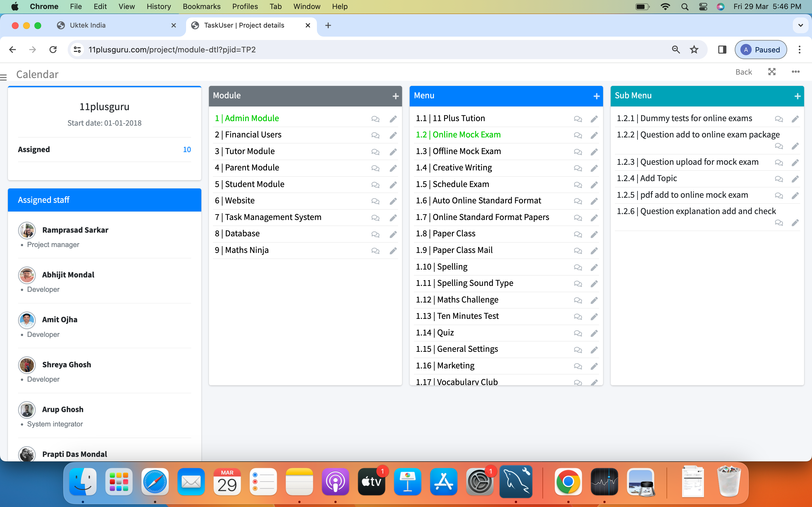Viewport: 812px width, 507px height.
Task: Expand Chrome tab search dropdown arrow
Action: (800, 25)
